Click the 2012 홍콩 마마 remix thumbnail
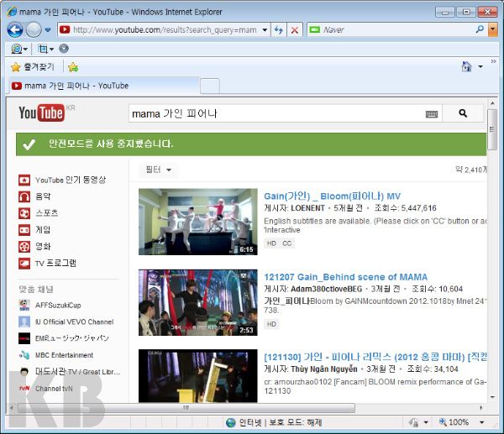This screenshot has width=504, height=434. click(198, 376)
